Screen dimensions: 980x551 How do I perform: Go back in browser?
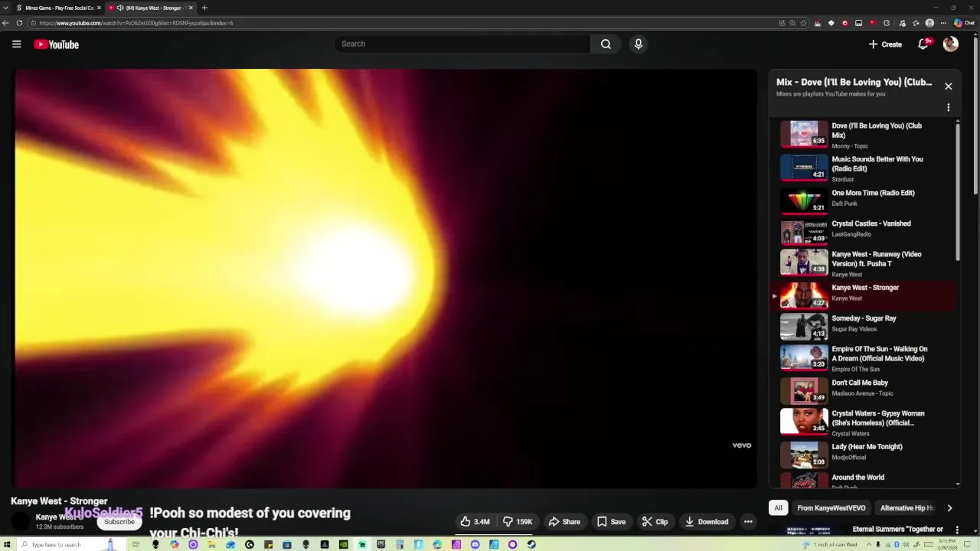click(6, 23)
